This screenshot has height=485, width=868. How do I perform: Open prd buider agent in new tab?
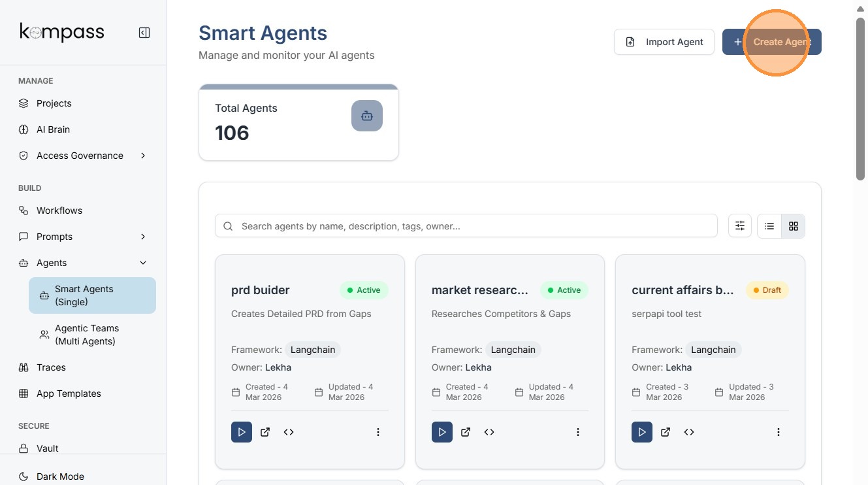pos(265,432)
